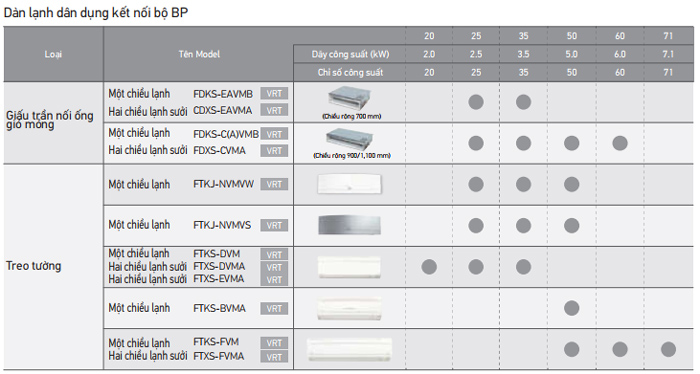Click the VRT badge next to FDKS-EAVMB

274,94
